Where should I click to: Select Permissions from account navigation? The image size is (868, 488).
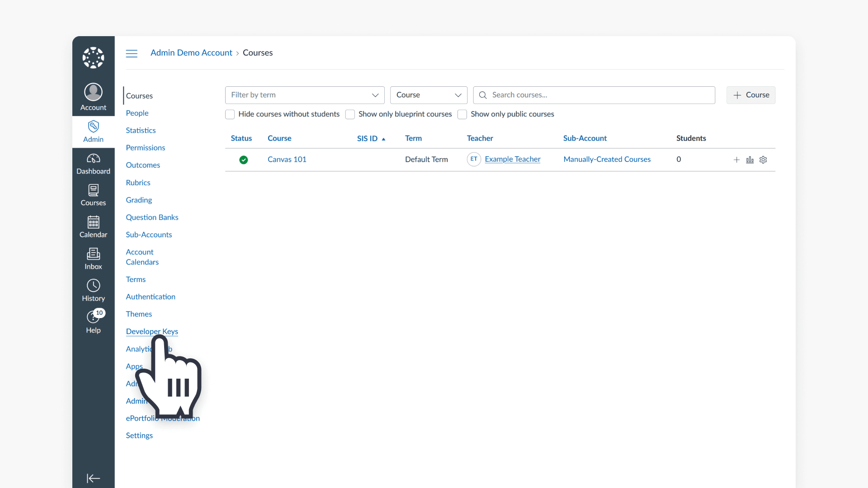145,148
